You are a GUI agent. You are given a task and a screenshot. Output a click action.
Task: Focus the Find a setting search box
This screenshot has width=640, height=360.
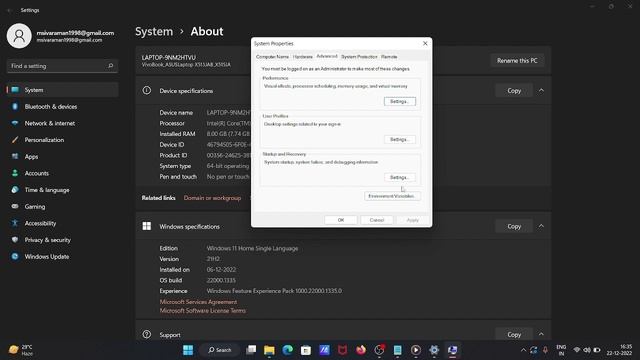pos(62,66)
